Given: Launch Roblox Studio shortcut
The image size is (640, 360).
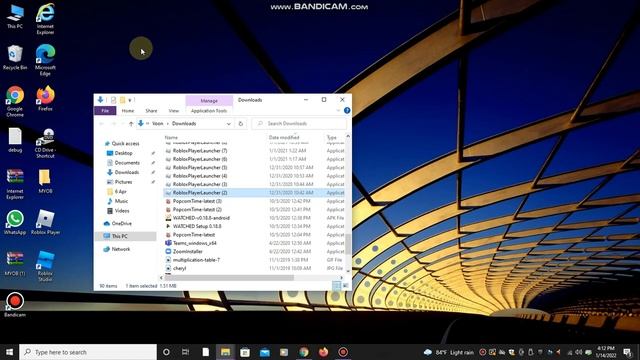Looking at the screenshot, I should [x=45, y=266].
